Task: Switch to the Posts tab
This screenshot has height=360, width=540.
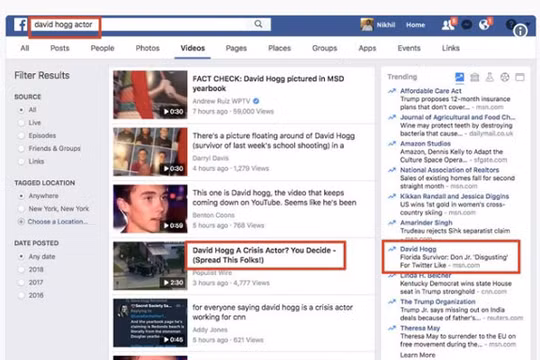Action: pos(60,48)
